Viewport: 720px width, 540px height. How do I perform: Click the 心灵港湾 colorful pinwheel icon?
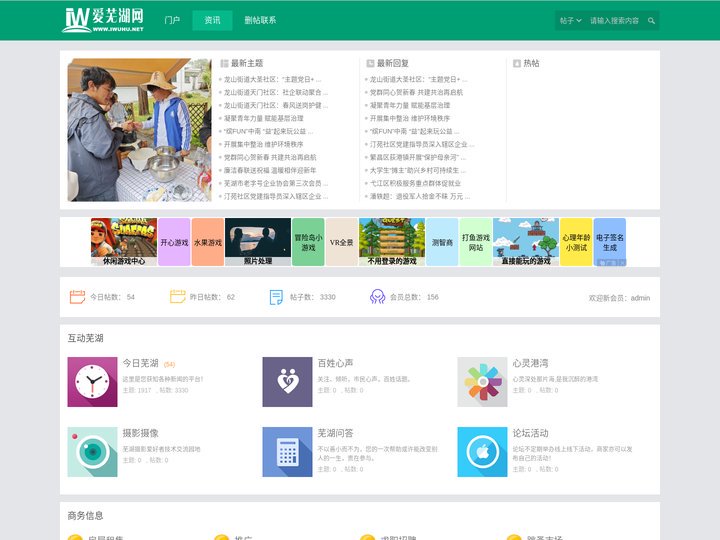(482, 382)
